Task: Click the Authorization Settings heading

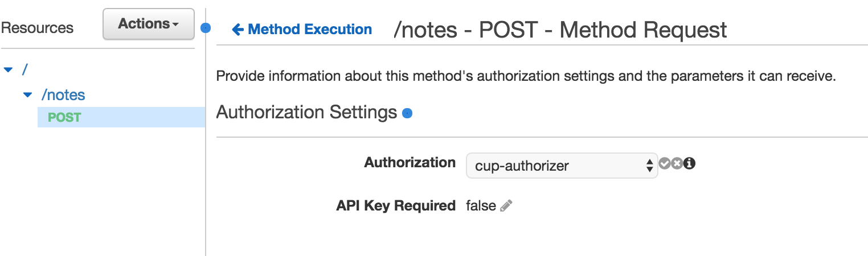Action: (306, 112)
